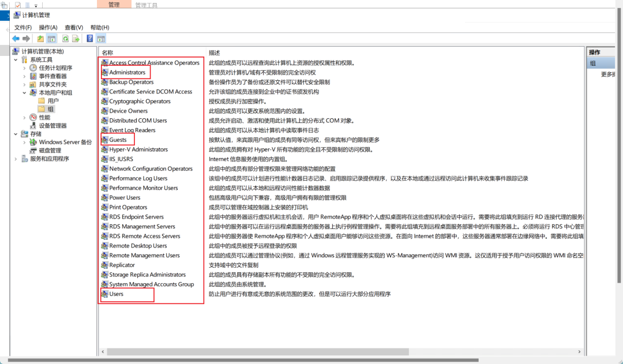The height and width of the screenshot is (364, 623).
Task: Click the 服务和应用程序 icon in tree
Action: point(25,159)
